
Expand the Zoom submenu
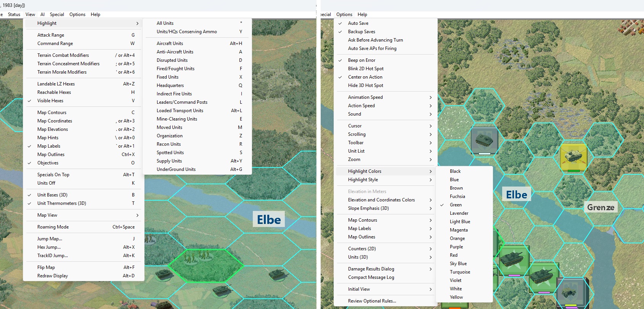pos(385,159)
